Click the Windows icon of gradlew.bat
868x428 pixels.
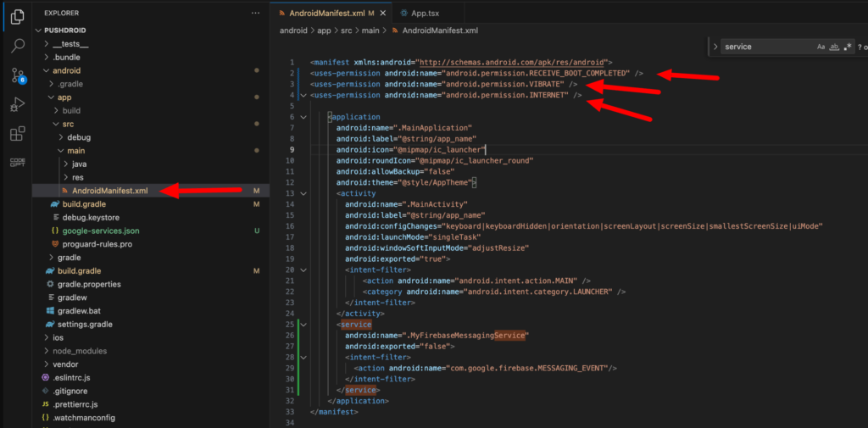pyautogui.click(x=50, y=311)
